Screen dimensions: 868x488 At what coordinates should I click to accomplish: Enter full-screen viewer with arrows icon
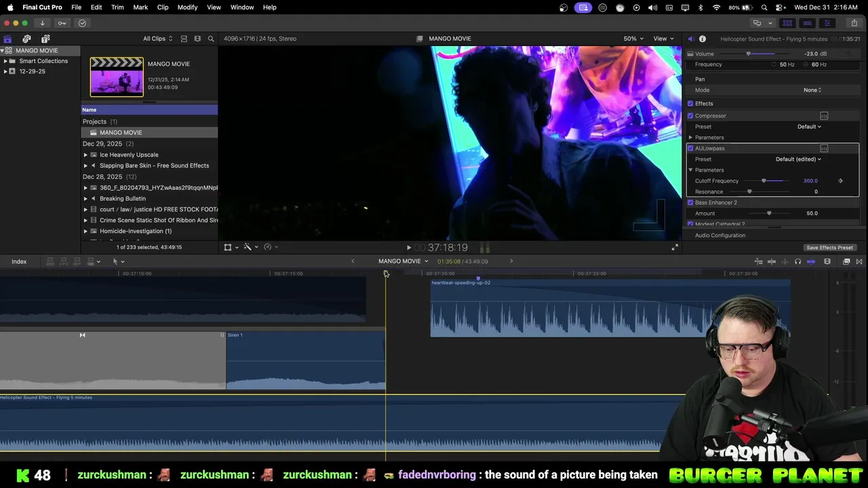[x=675, y=247]
